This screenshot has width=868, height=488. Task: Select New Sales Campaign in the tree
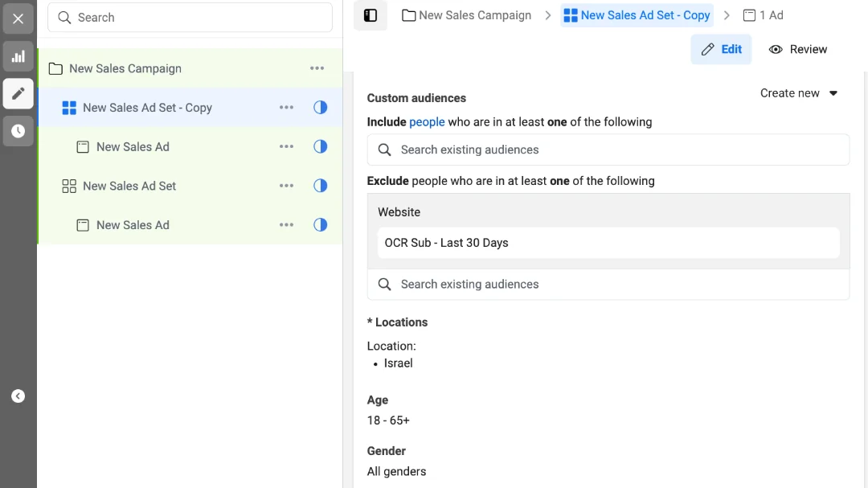point(190,68)
